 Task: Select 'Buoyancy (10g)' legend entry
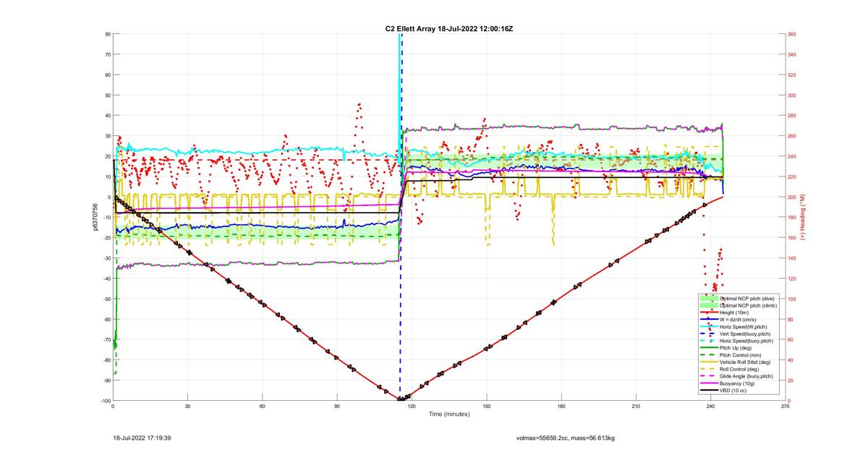[x=737, y=383]
